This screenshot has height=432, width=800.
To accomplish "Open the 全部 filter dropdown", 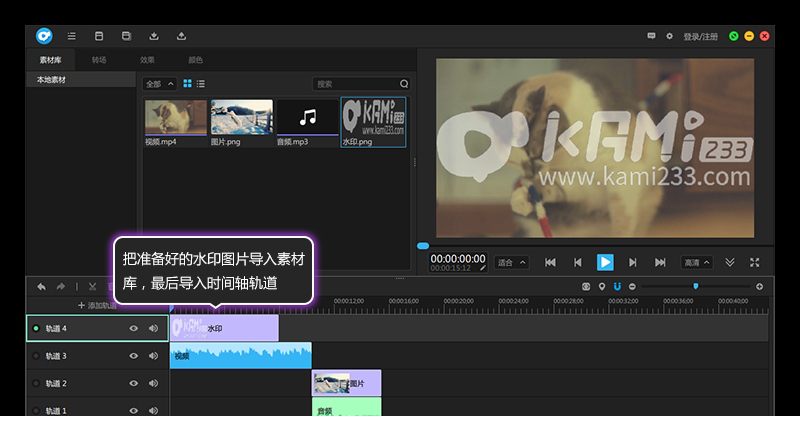I will pyautogui.click(x=160, y=84).
